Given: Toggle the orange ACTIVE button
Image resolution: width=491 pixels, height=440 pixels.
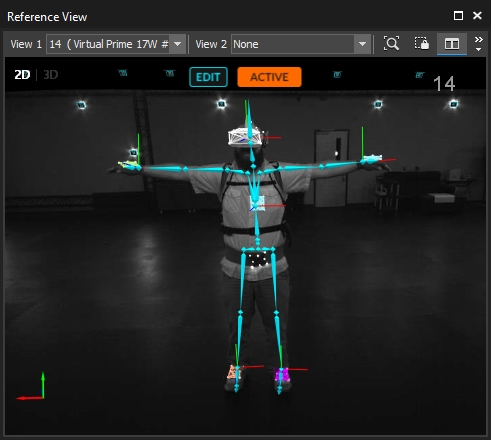Looking at the screenshot, I should (x=269, y=77).
